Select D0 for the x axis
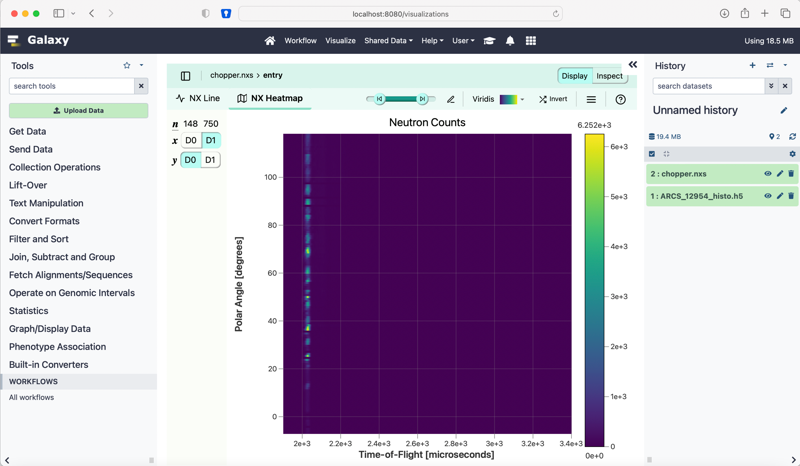The height and width of the screenshot is (466, 800). click(x=191, y=141)
